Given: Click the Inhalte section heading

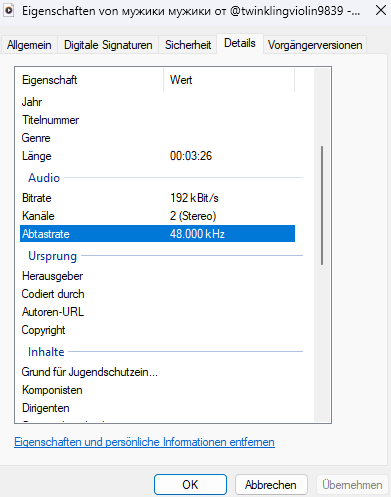Looking at the screenshot, I should click(x=46, y=352).
